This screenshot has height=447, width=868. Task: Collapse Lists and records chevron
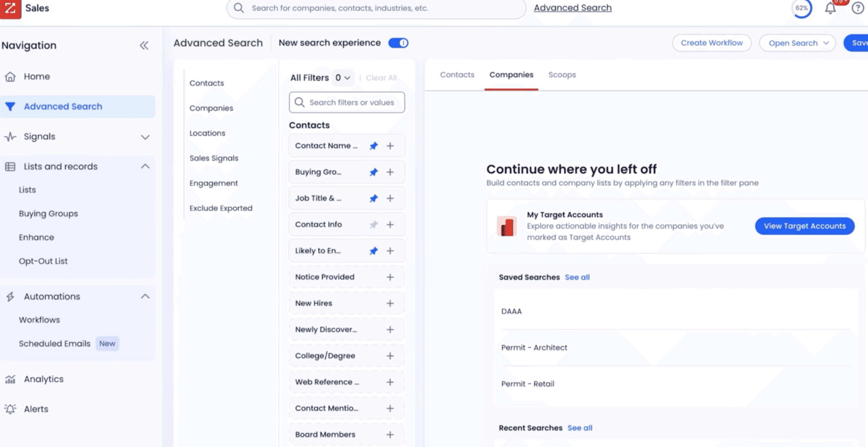tap(145, 166)
